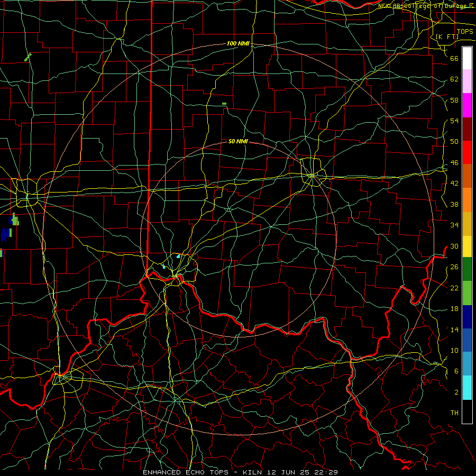Click the steel blue legend band
Viewport: 476px width, 476px height.
click(x=467, y=364)
